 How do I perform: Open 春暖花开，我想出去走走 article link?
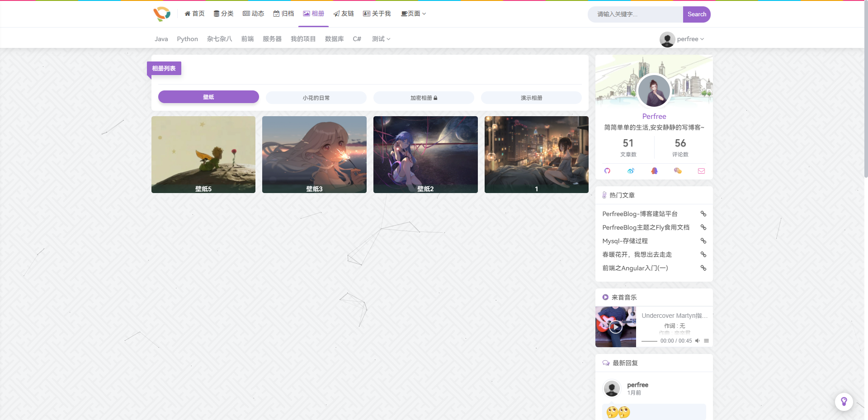click(637, 255)
